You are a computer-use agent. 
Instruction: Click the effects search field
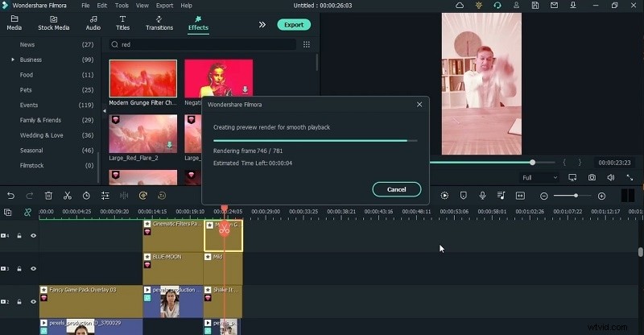(202, 44)
